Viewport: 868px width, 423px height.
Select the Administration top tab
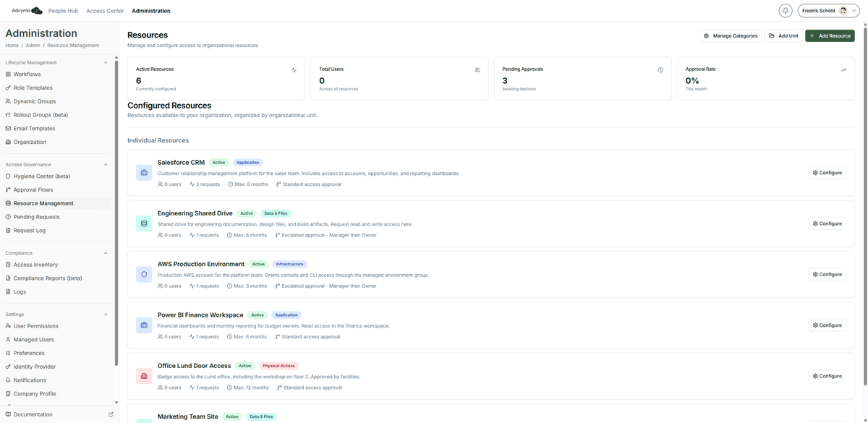(151, 11)
